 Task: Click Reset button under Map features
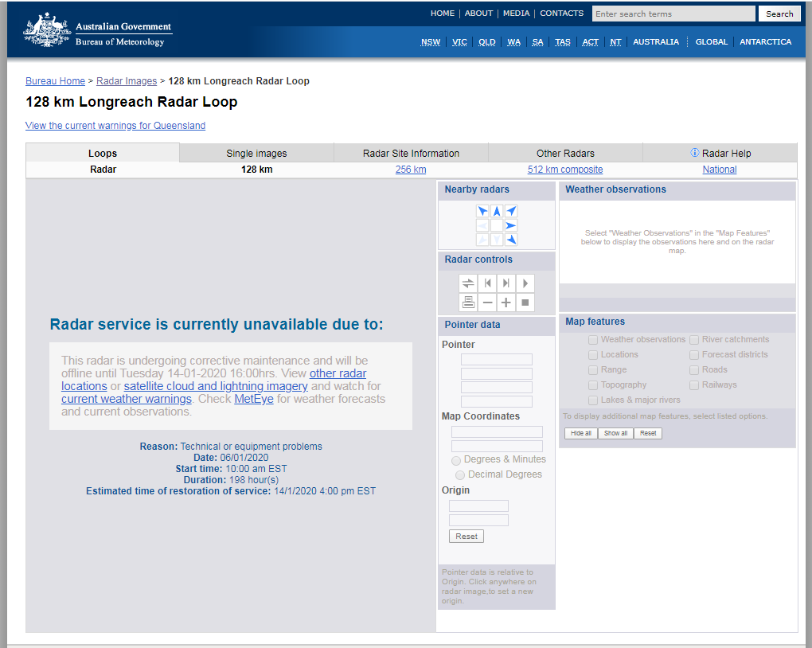click(x=648, y=433)
